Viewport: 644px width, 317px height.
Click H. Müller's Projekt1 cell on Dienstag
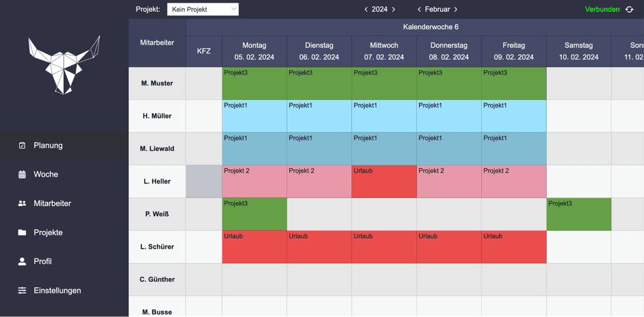pos(319,116)
